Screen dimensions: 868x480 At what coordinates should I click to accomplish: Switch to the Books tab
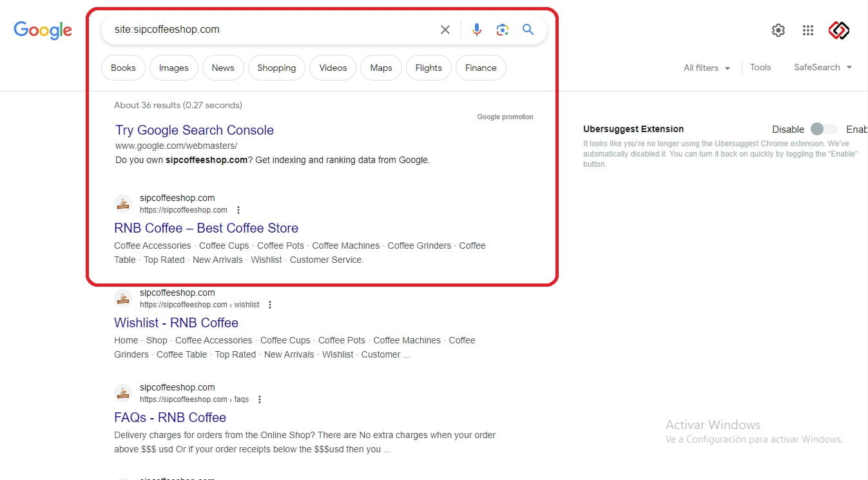(x=123, y=68)
